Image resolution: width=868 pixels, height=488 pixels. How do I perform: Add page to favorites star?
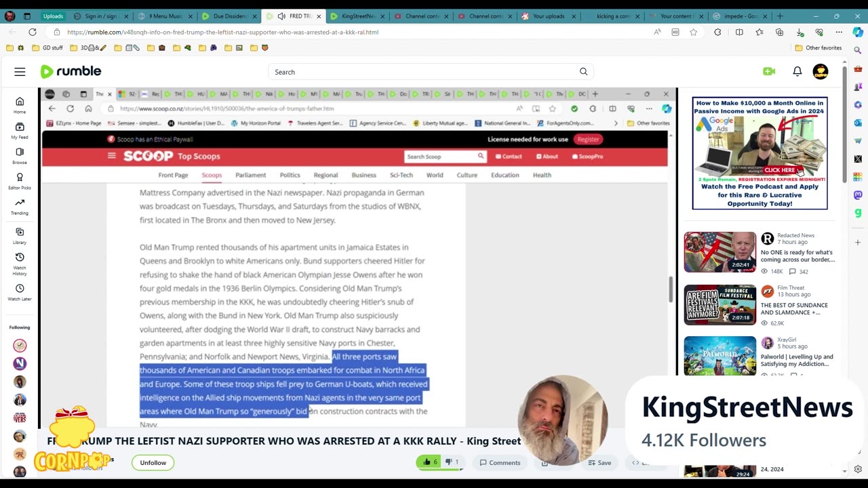click(x=693, y=32)
